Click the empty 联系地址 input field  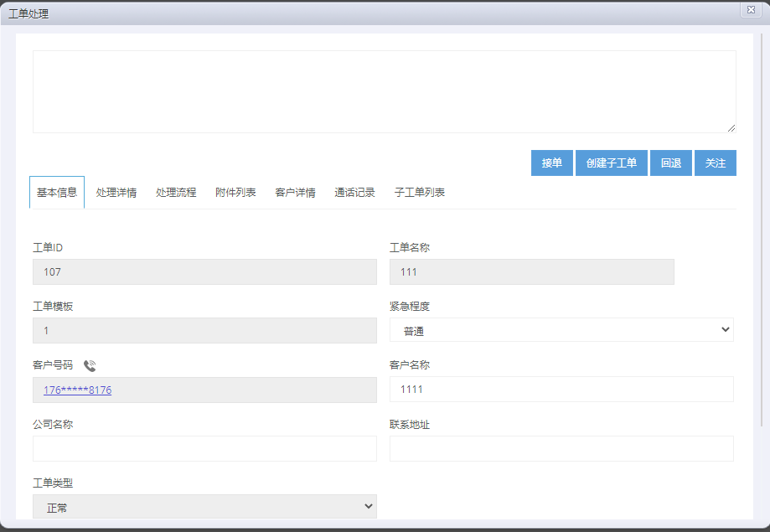point(561,448)
